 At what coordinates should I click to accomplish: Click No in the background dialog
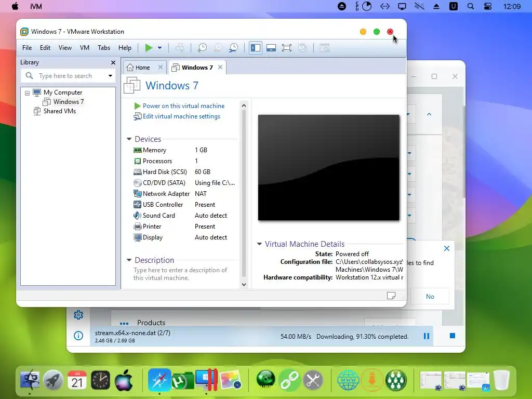click(430, 297)
